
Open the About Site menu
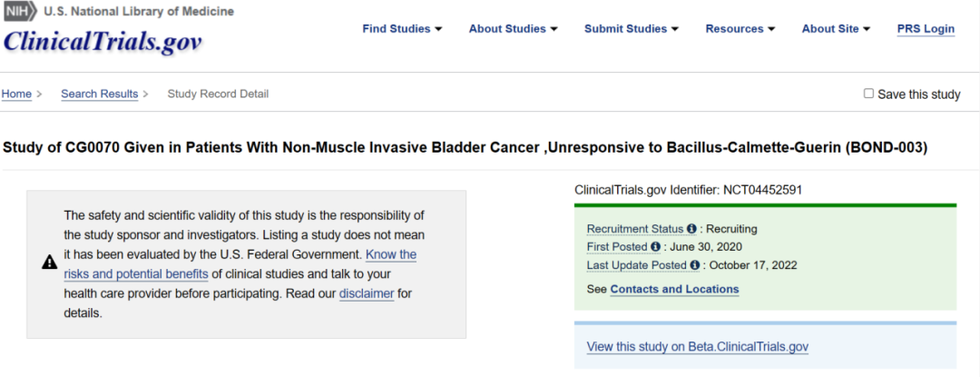coord(836,29)
